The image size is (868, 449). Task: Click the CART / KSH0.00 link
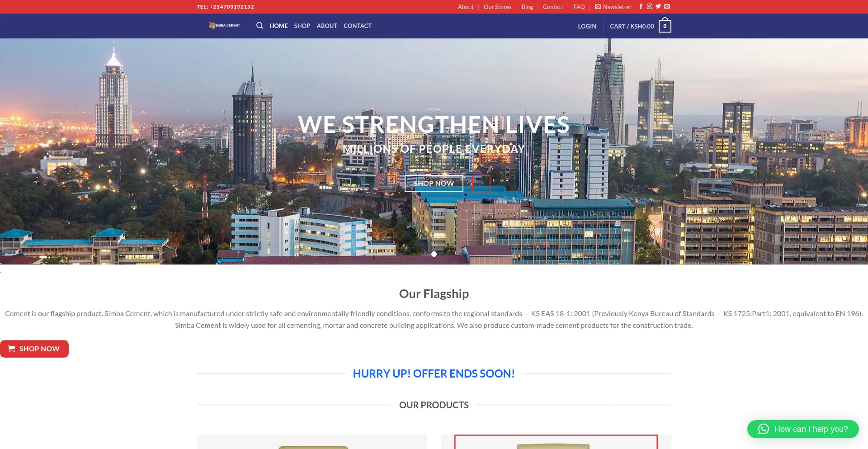pyautogui.click(x=632, y=26)
